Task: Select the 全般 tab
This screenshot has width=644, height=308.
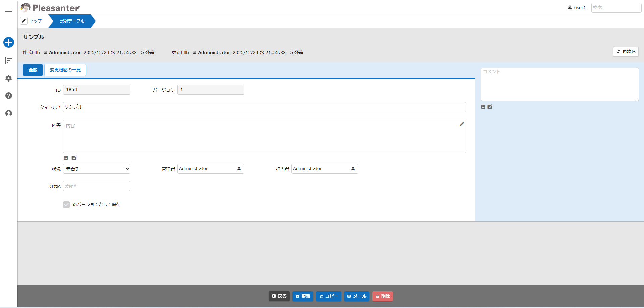Action: 33,70
